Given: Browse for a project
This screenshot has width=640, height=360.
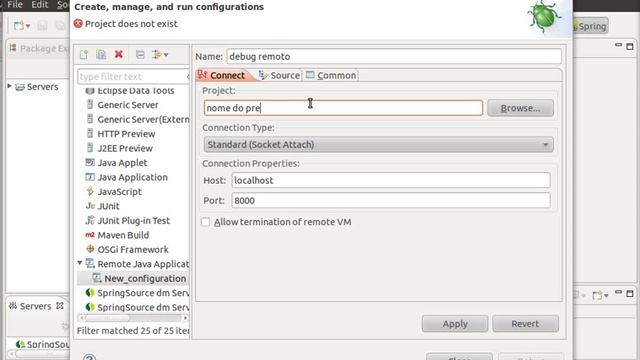Looking at the screenshot, I should point(520,108).
